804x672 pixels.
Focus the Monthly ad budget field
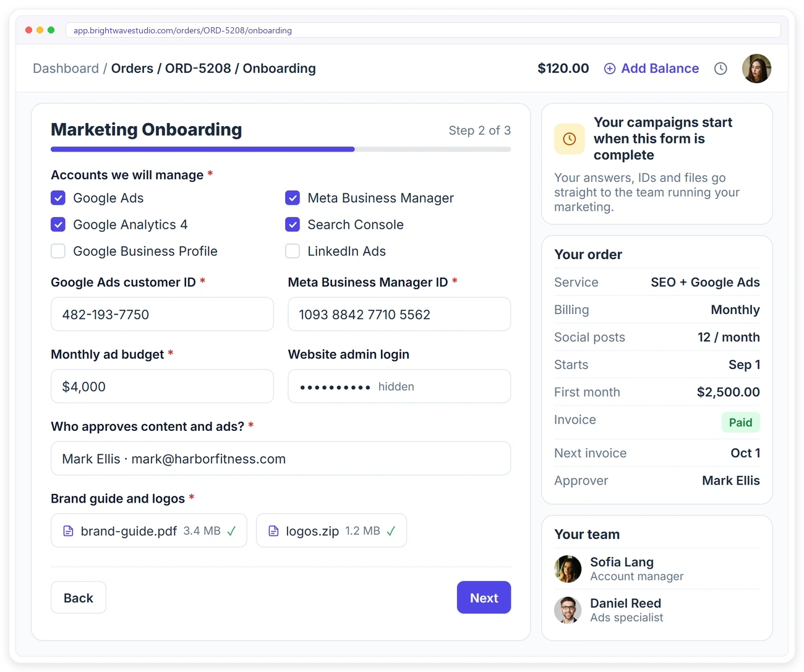[x=162, y=386]
